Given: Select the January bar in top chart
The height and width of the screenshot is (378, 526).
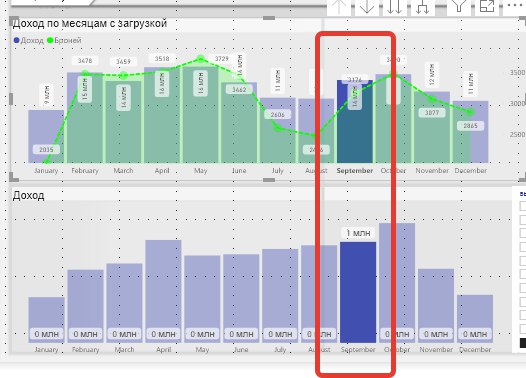Looking at the screenshot, I should (46, 137).
